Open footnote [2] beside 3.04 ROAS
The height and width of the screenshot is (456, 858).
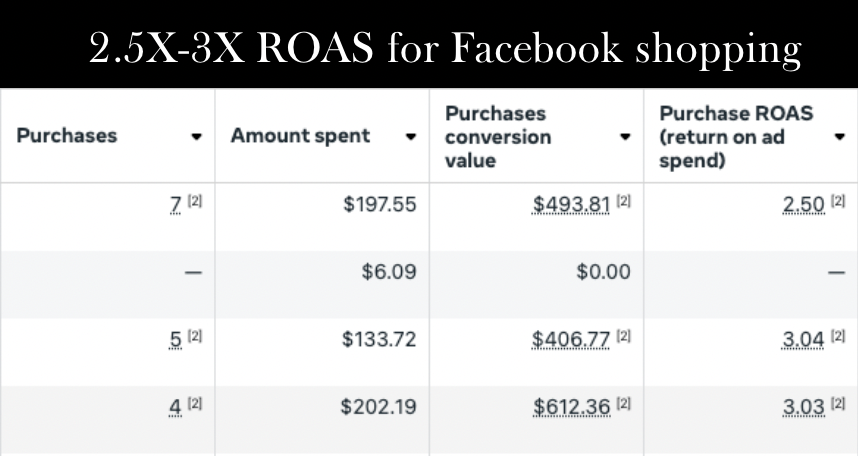[x=838, y=336]
